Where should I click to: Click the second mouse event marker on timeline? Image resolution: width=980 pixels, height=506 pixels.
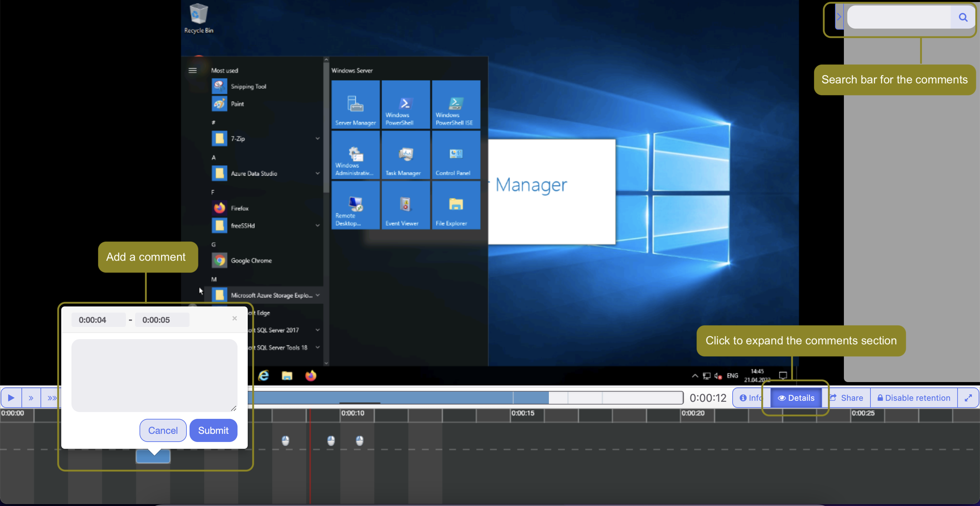331,441
